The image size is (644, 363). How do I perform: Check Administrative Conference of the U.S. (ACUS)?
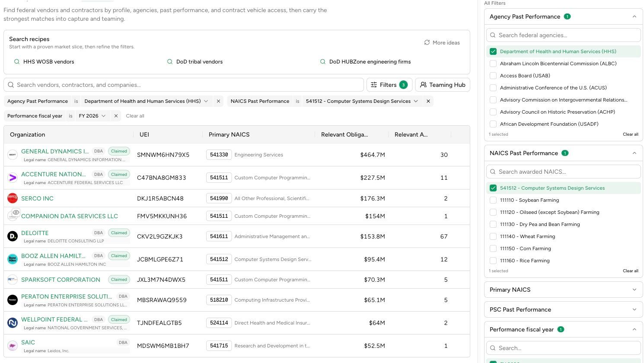tap(493, 88)
